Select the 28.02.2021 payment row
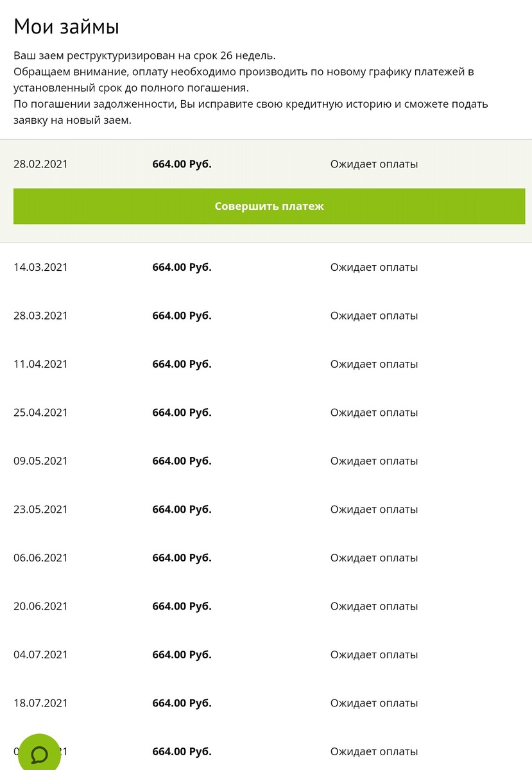This screenshot has width=532, height=770. [266, 164]
